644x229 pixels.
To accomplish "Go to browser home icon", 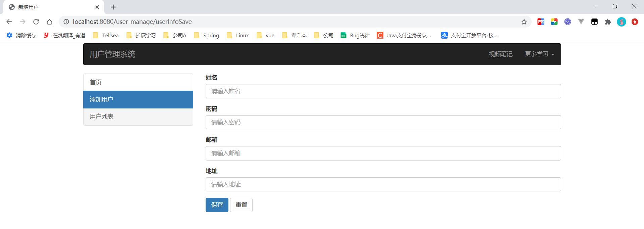I will click(x=49, y=22).
